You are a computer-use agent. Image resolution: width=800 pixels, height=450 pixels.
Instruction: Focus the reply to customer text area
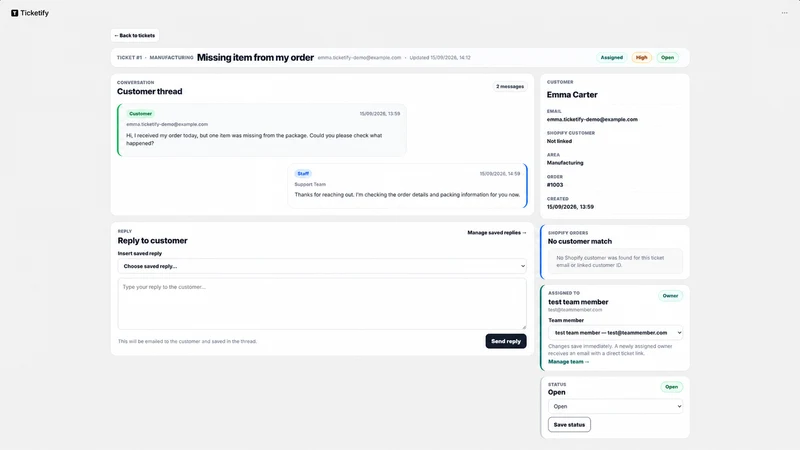(322, 304)
